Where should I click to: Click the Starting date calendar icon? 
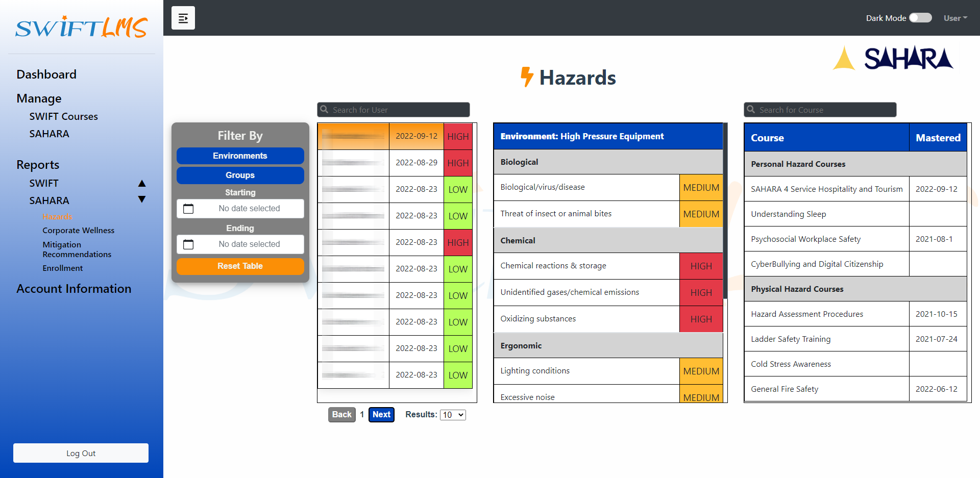coord(188,209)
